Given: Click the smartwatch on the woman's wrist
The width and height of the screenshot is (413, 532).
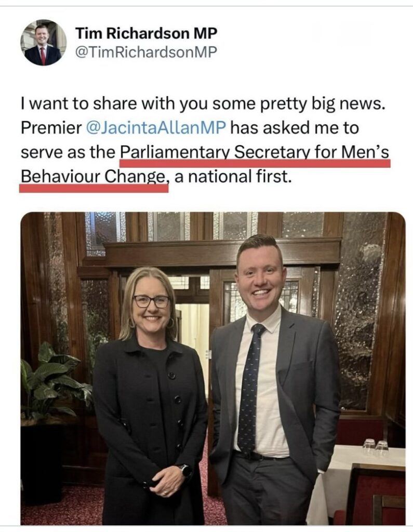Looking at the screenshot, I should (185, 470).
